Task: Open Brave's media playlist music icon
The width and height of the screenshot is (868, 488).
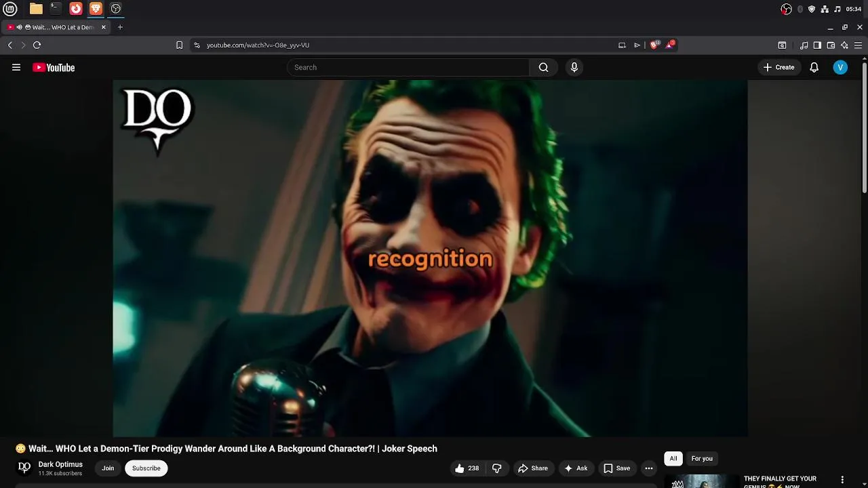Action: pos(804,45)
